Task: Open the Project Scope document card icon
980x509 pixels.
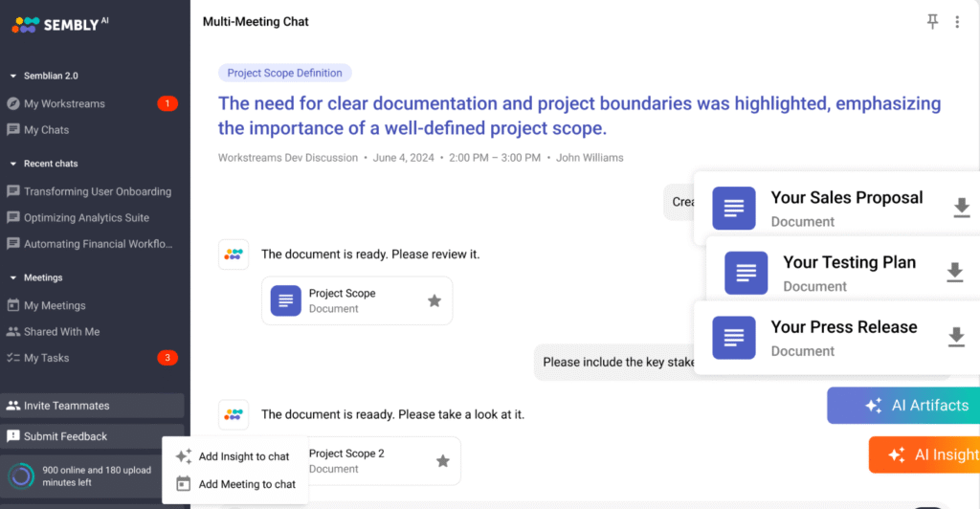Action: pos(285,301)
